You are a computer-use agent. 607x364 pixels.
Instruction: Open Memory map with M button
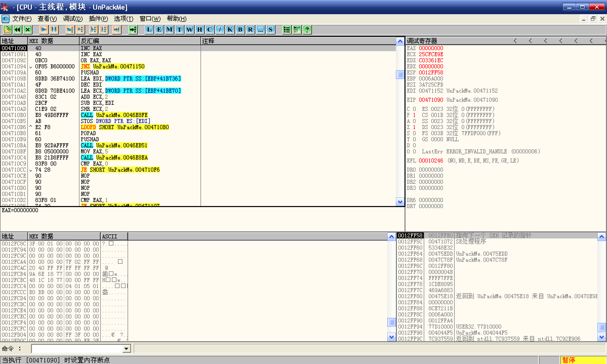(169, 30)
